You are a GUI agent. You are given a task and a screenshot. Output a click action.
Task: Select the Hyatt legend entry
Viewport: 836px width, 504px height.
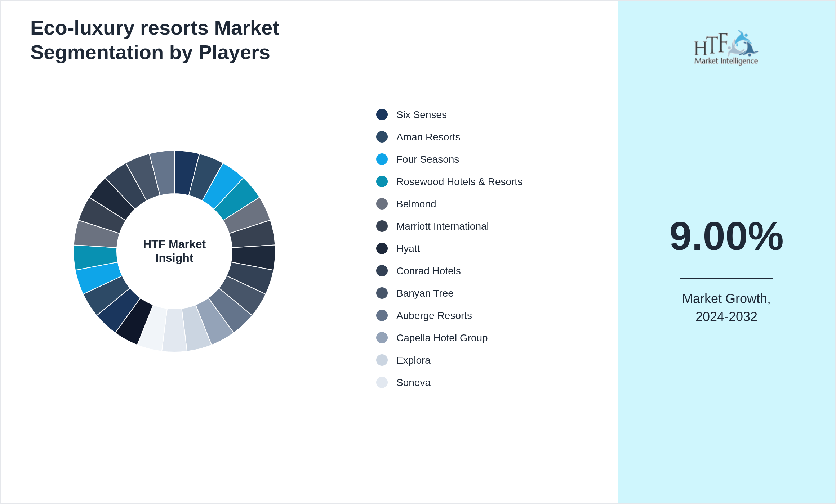398,248
